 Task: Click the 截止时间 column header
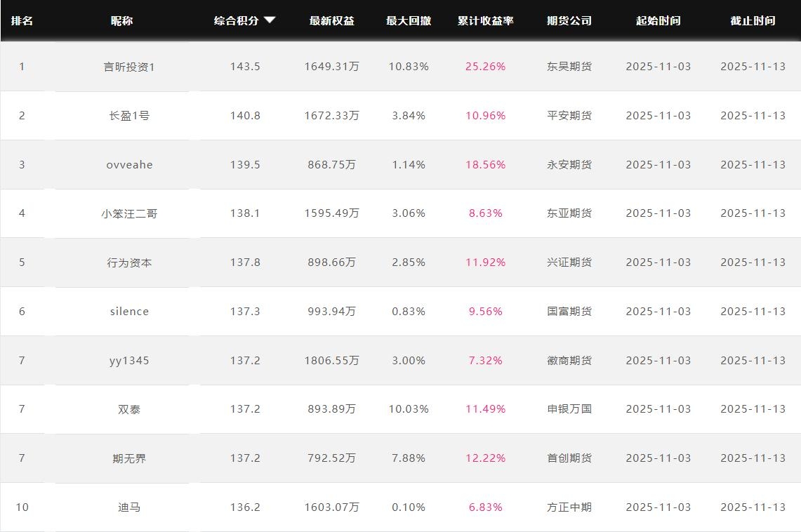coord(753,21)
